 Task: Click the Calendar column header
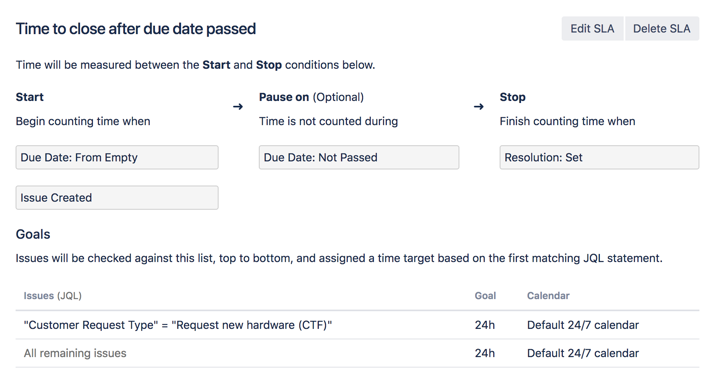click(x=548, y=296)
